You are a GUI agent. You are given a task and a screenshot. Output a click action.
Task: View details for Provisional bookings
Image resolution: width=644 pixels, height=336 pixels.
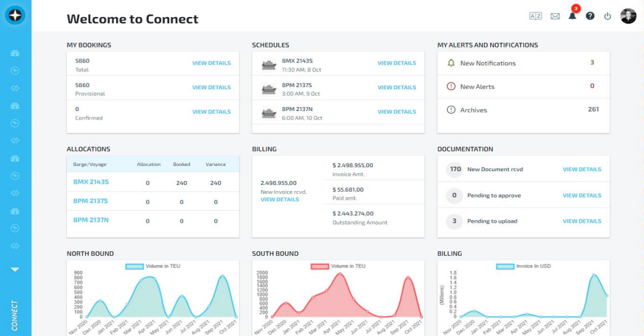[211, 88]
